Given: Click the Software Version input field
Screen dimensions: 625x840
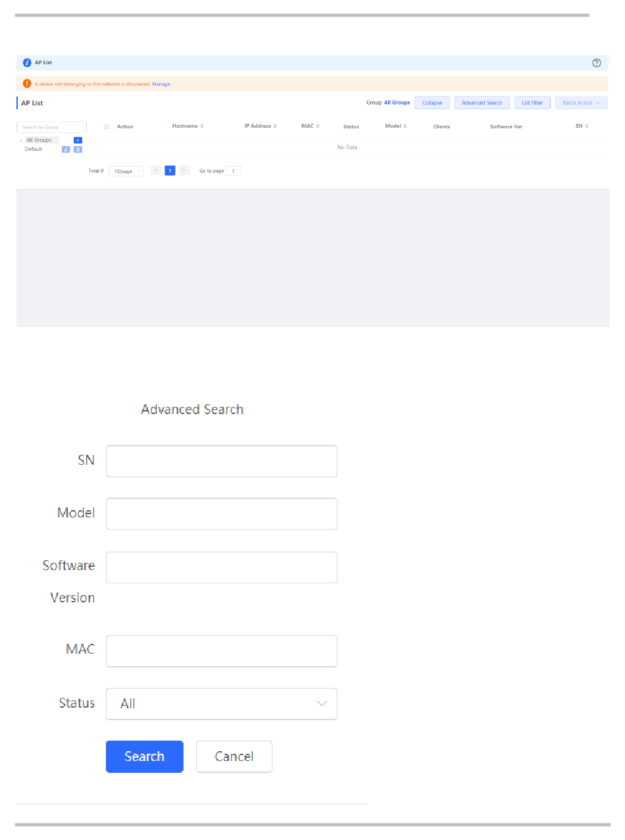Looking at the screenshot, I should (x=221, y=567).
